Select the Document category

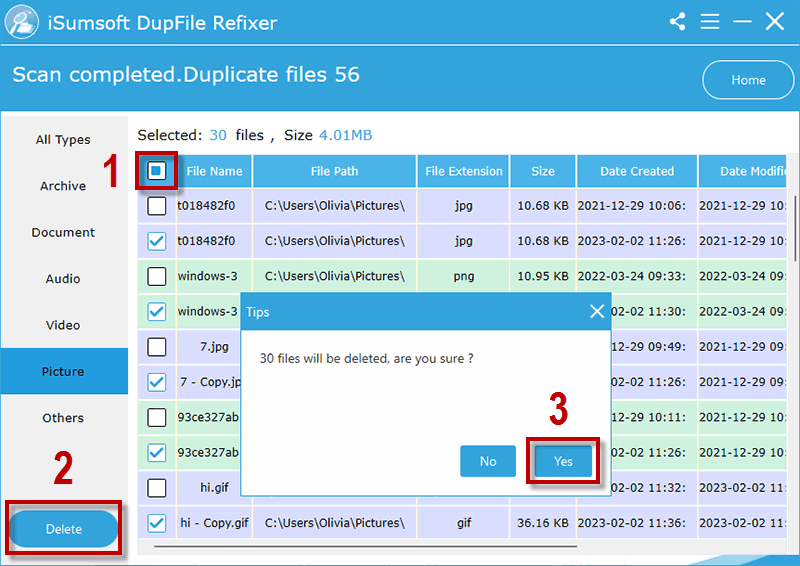point(63,232)
